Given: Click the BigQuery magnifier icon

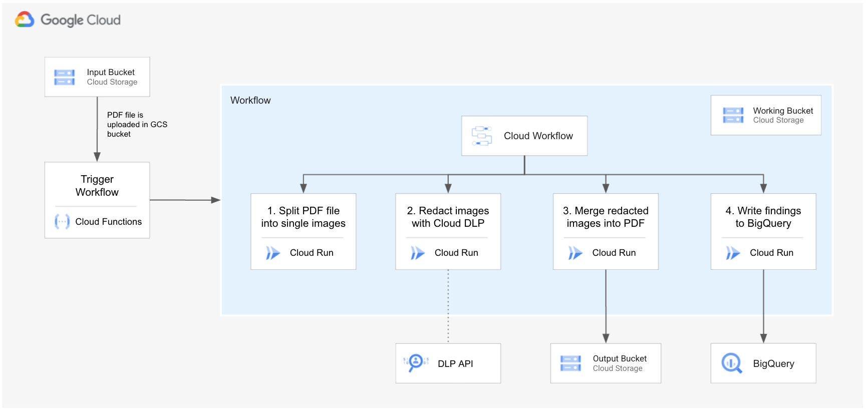Looking at the screenshot, I should click(x=732, y=363).
